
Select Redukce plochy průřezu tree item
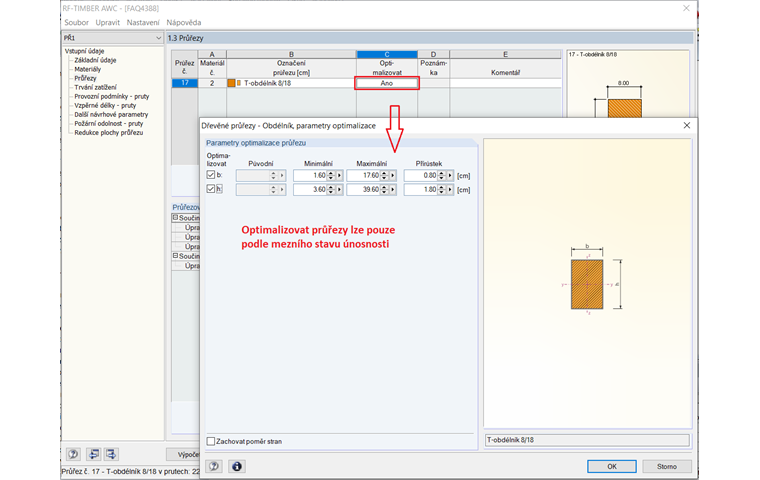[x=109, y=132]
